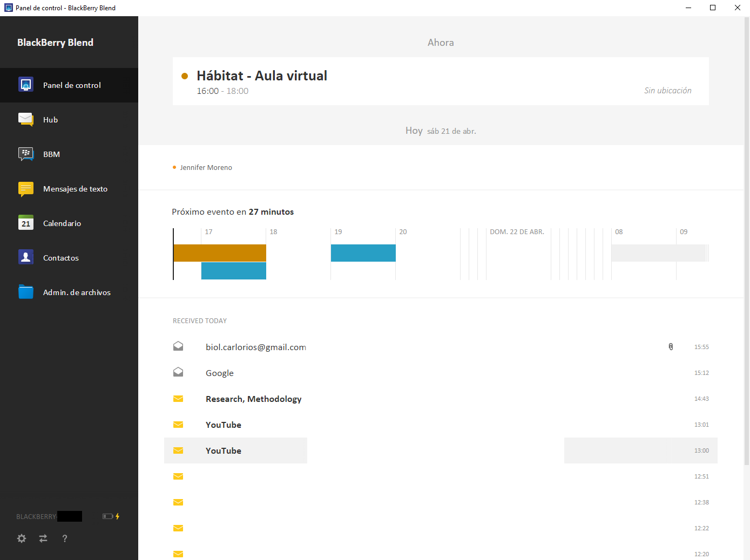
Task: Click the unread envelope icon for the 12:20 message
Action: (178, 554)
